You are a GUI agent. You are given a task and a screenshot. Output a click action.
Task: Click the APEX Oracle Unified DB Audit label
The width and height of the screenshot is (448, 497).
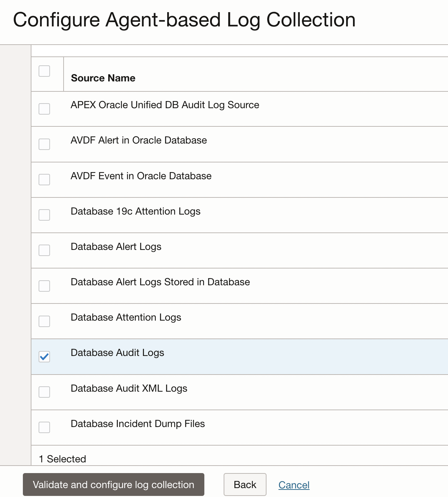pos(165,105)
